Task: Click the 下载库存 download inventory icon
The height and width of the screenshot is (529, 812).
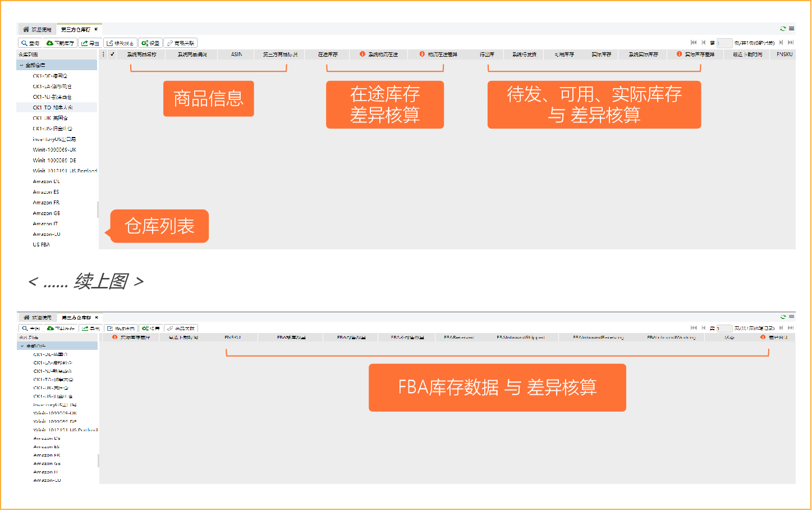Action: pos(49,43)
